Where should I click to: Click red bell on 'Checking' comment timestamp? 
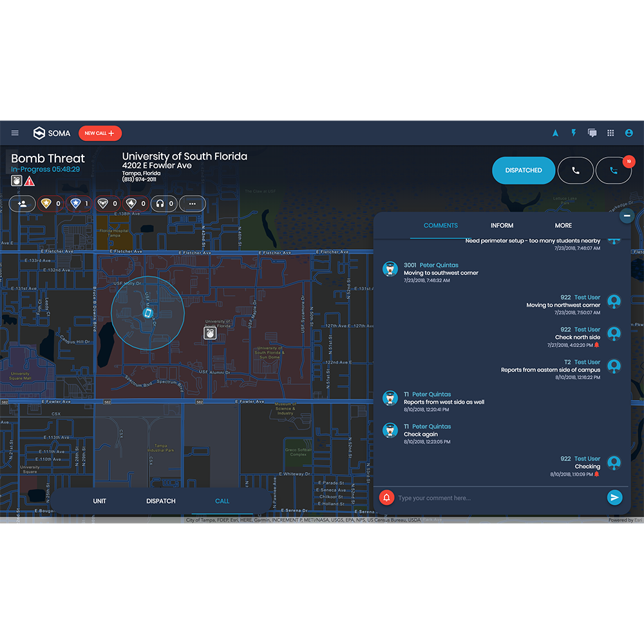(597, 474)
